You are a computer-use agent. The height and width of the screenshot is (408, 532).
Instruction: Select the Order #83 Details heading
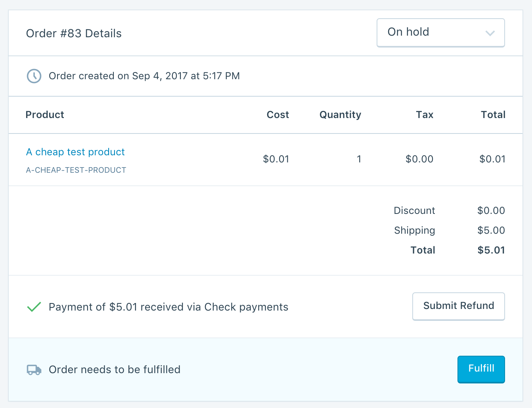74,34
